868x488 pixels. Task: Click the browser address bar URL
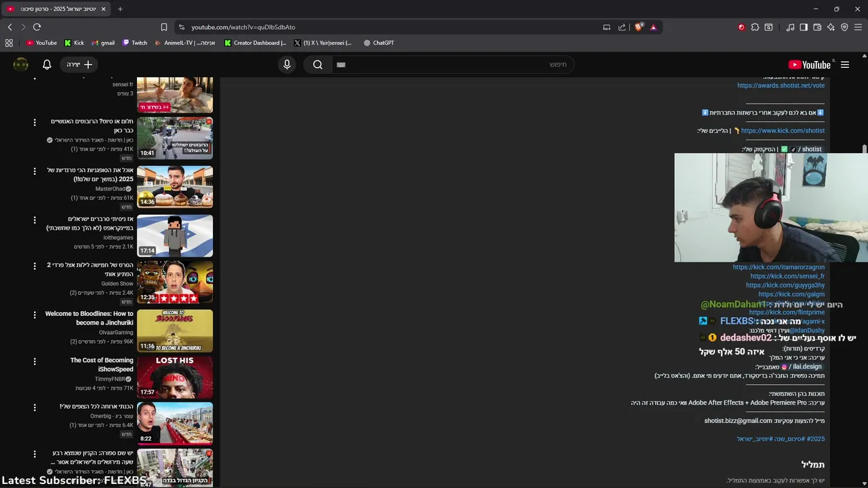click(x=243, y=27)
